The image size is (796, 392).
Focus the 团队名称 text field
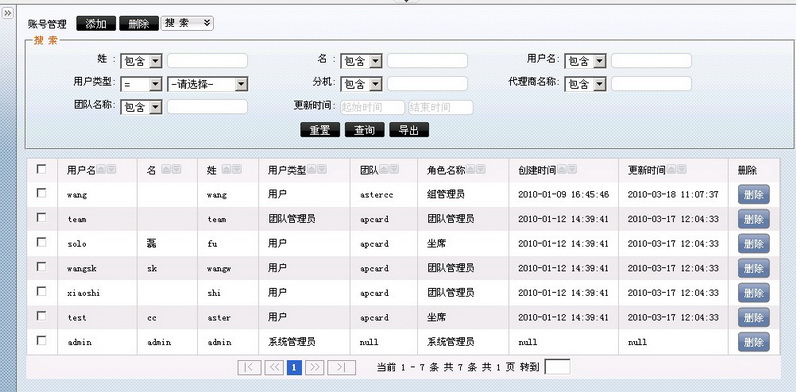(208, 107)
